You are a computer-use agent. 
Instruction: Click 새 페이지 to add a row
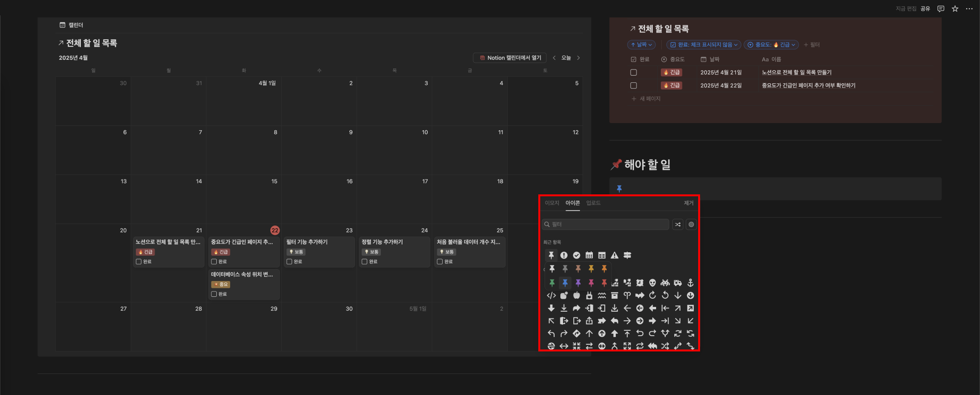pos(646,99)
